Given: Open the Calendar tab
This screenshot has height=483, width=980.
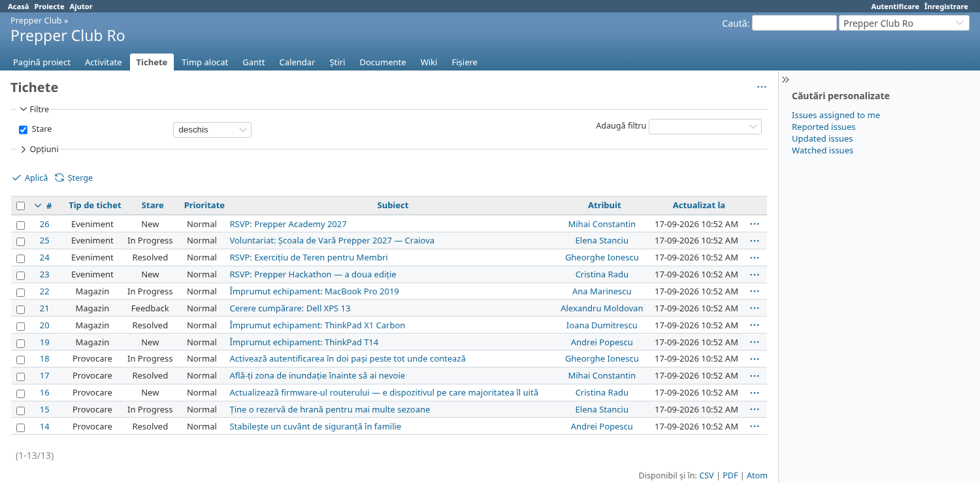Looking at the screenshot, I should [297, 63].
